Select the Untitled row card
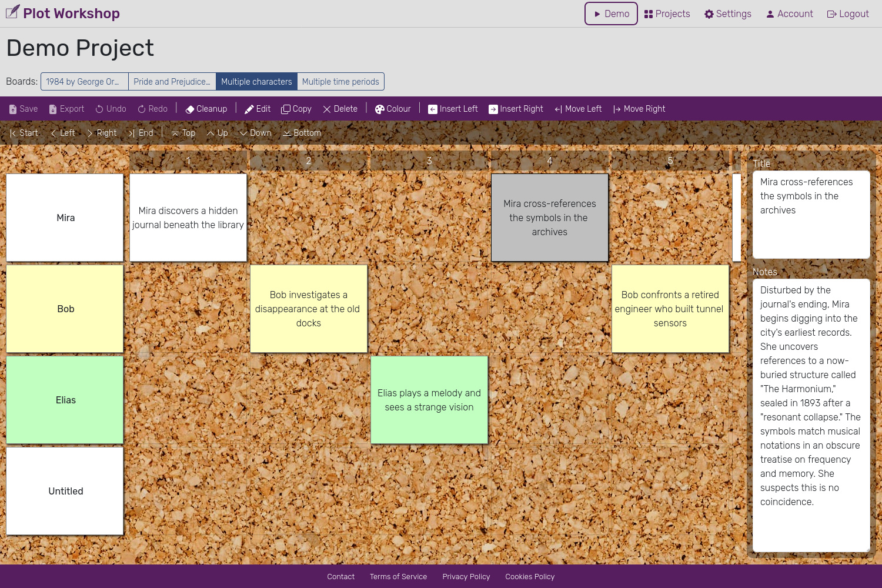 point(65,491)
